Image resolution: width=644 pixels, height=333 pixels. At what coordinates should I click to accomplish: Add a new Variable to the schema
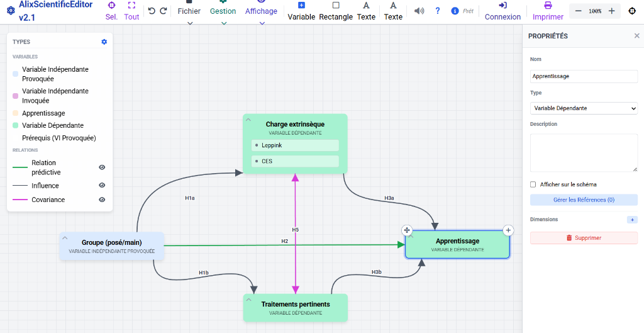click(x=301, y=11)
